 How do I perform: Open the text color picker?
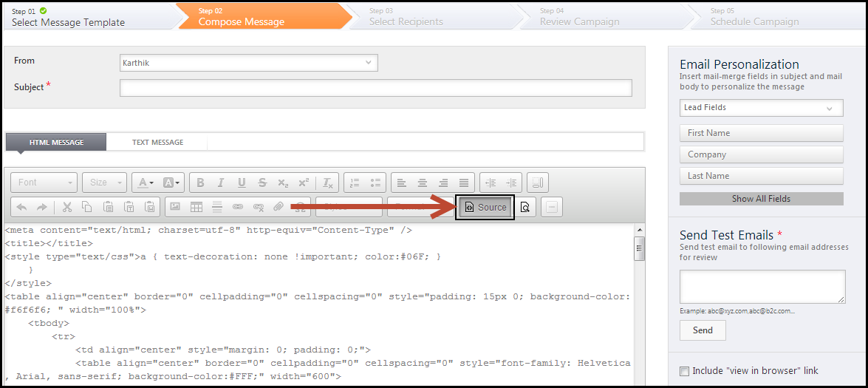point(146,183)
